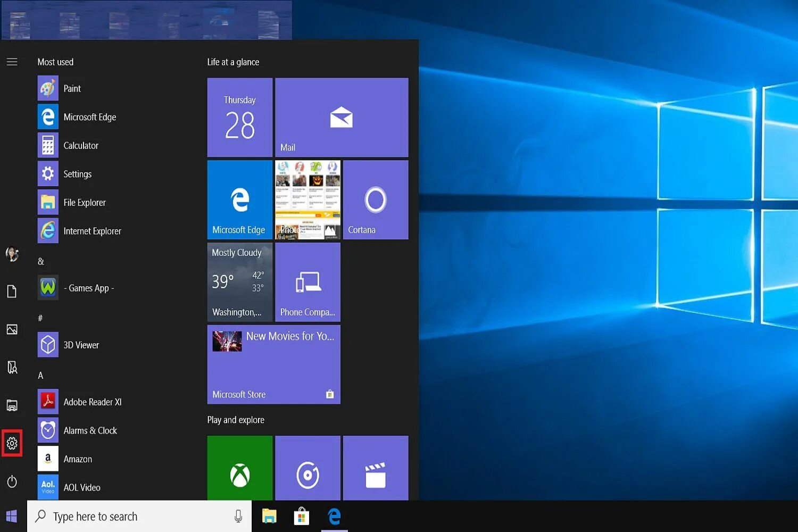Viewport: 798px width, 532px height.
Task: Open the Mail tile
Action: (342, 118)
